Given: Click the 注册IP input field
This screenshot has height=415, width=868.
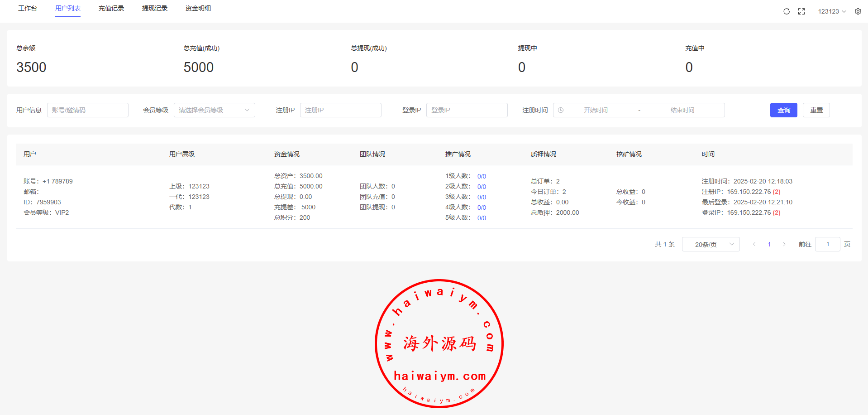Looking at the screenshot, I should [340, 110].
